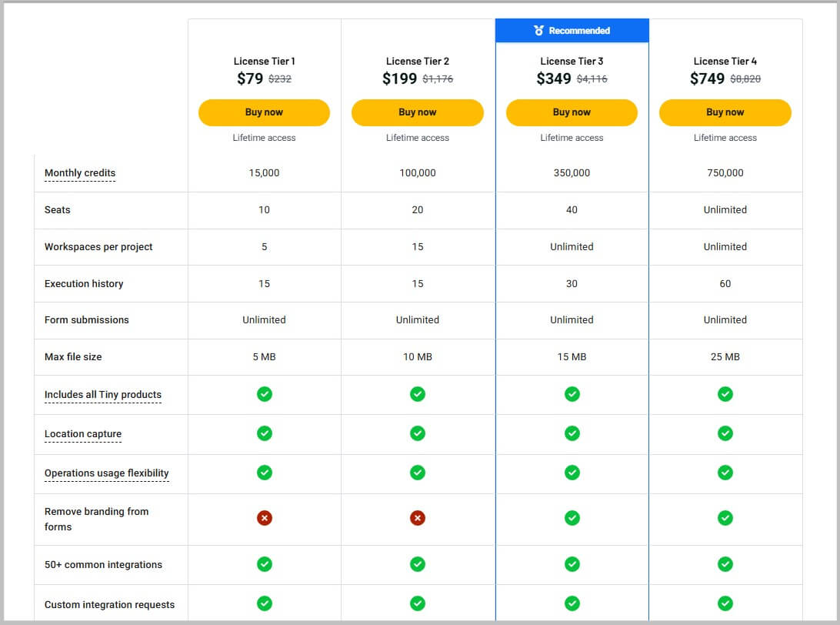
Task: Click Tier 3 checkmark for Remove branding from forms
Action: click(572, 518)
